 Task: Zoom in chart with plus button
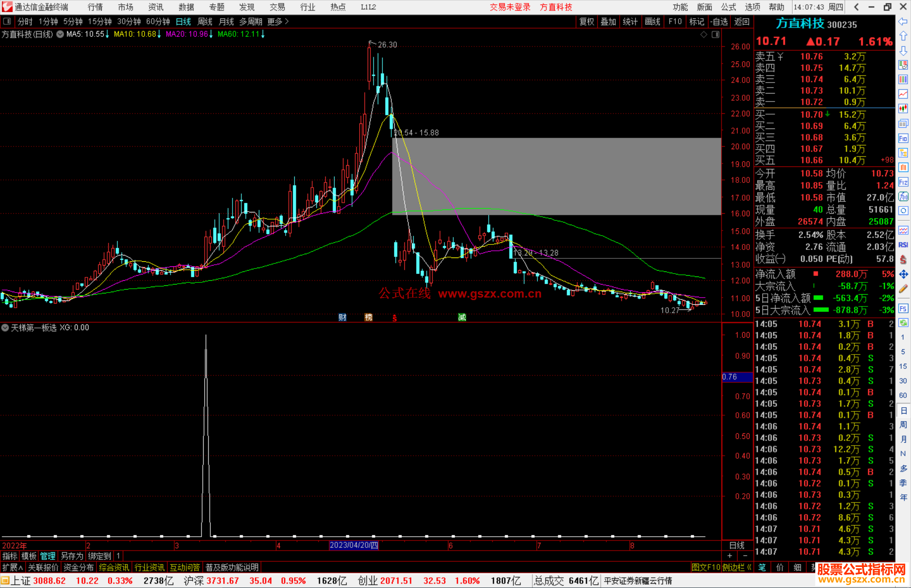point(730,556)
